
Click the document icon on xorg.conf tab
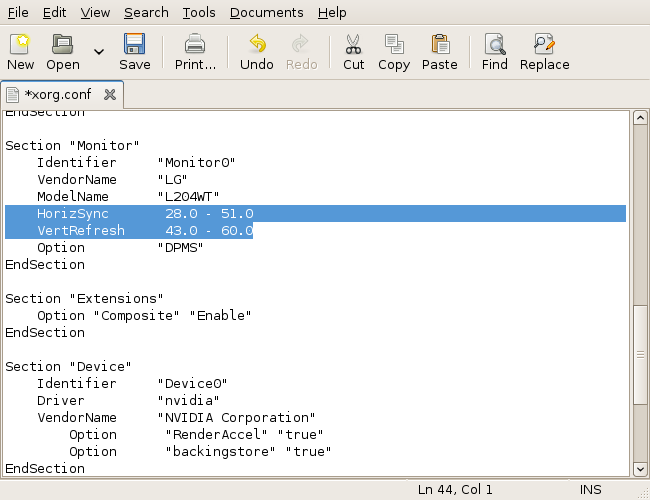(12, 95)
